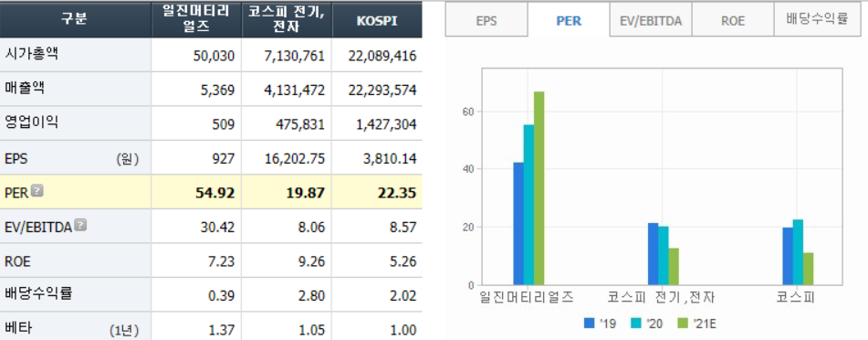Click the PER value 54.92
Image resolution: width=868 pixels, height=340 pixels.
(215, 193)
